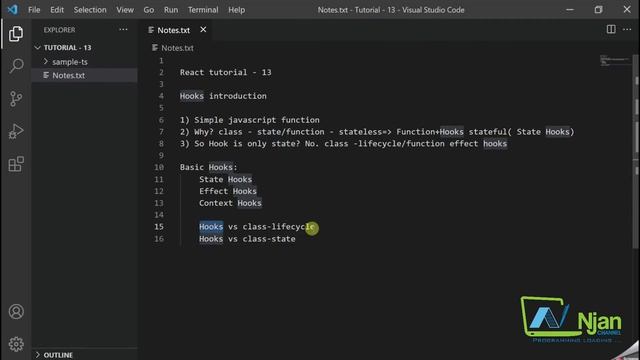This screenshot has width=640, height=360.
Task: Click the 'State Hooks' line on row 11
Action: click(225, 179)
